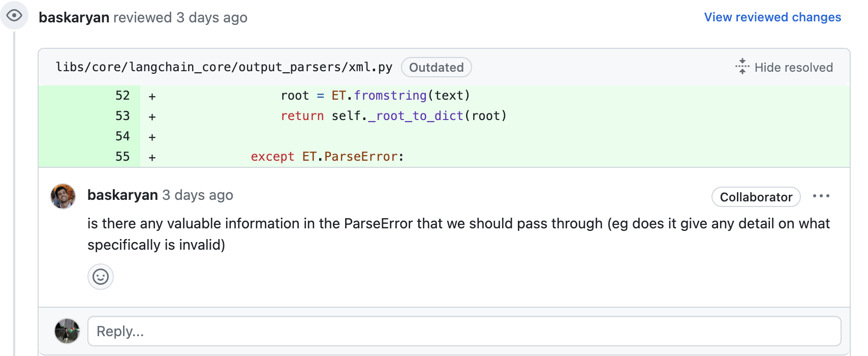The width and height of the screenshot is (868, 356).
Task: Click the Outdated label badge
Action: [x=436, y=67]
